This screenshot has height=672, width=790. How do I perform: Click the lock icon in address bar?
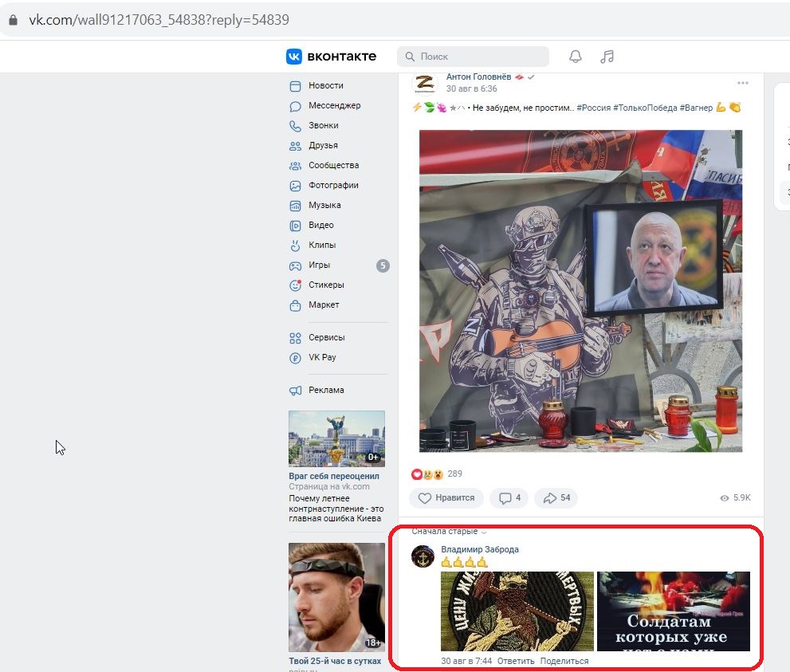point(14,20)
